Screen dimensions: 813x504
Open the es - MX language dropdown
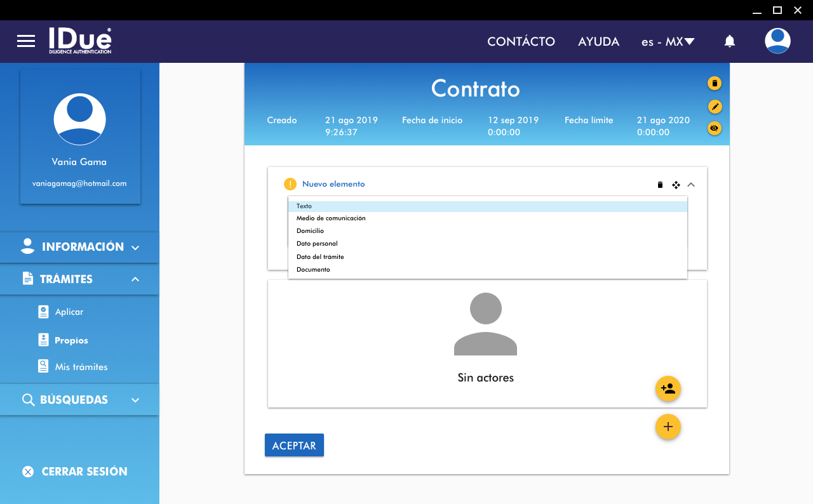coord(668,42)
